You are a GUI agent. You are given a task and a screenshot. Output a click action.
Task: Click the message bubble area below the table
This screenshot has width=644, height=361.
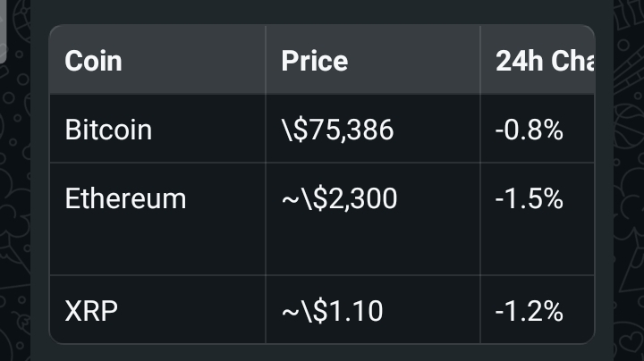coord(322,352)
